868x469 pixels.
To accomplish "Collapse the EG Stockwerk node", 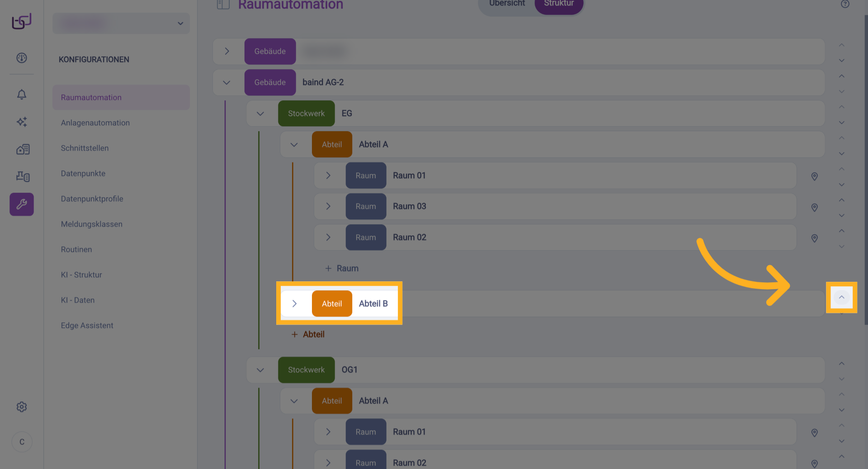I will pos(260,114).
